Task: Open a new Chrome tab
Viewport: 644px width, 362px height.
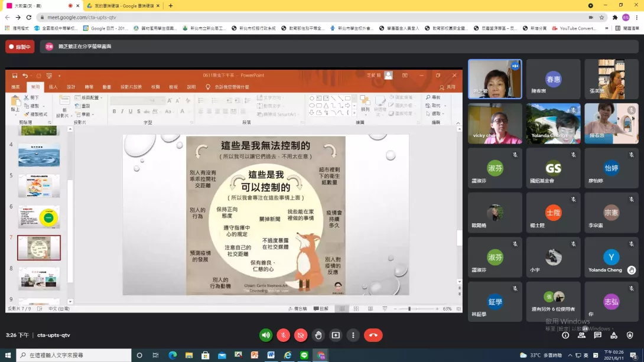Action: coord(170,6)
